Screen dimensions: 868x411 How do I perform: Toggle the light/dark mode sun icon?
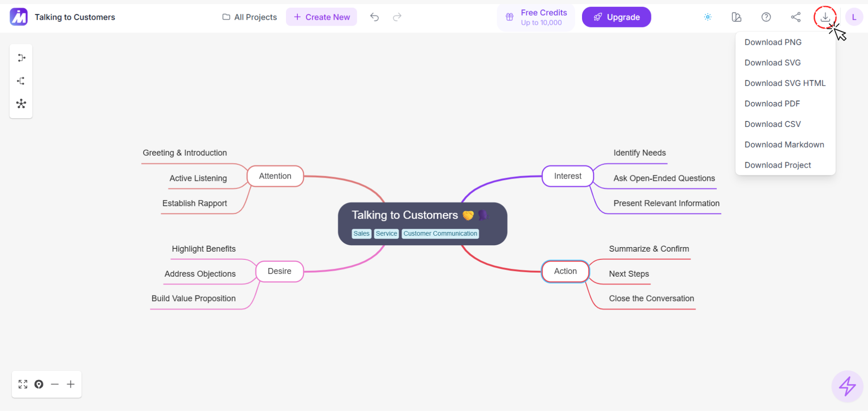pyautogui.click(x=708, y=17)
